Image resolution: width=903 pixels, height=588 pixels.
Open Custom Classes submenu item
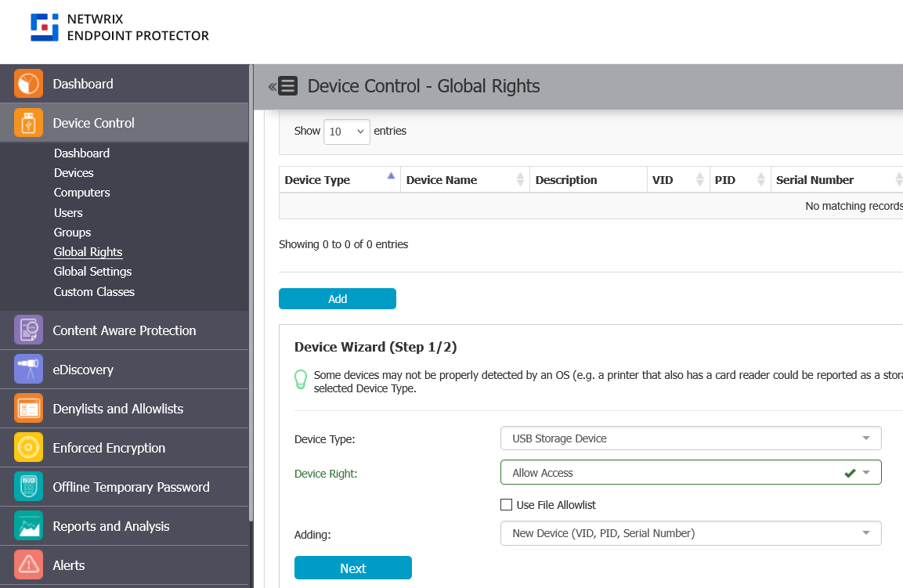coord(94,291)
